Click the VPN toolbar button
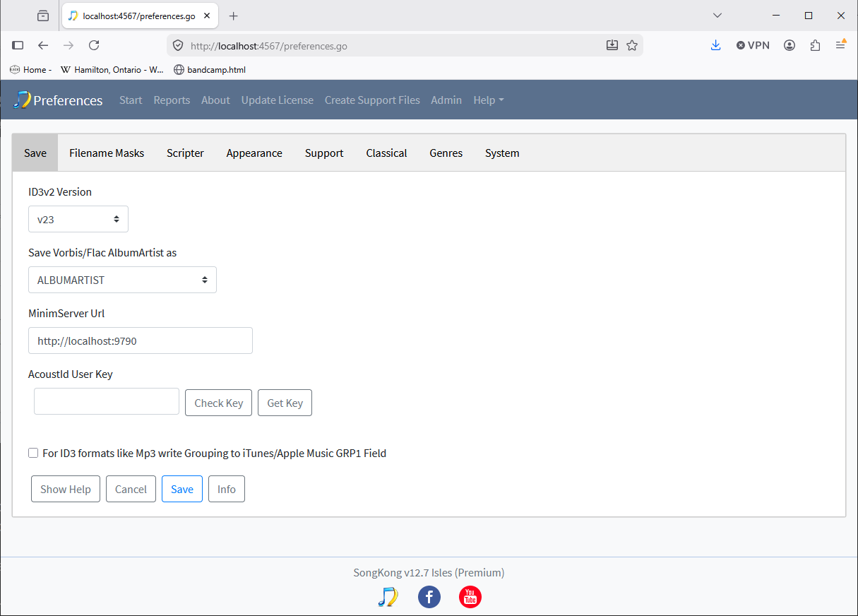 [753, 45]
